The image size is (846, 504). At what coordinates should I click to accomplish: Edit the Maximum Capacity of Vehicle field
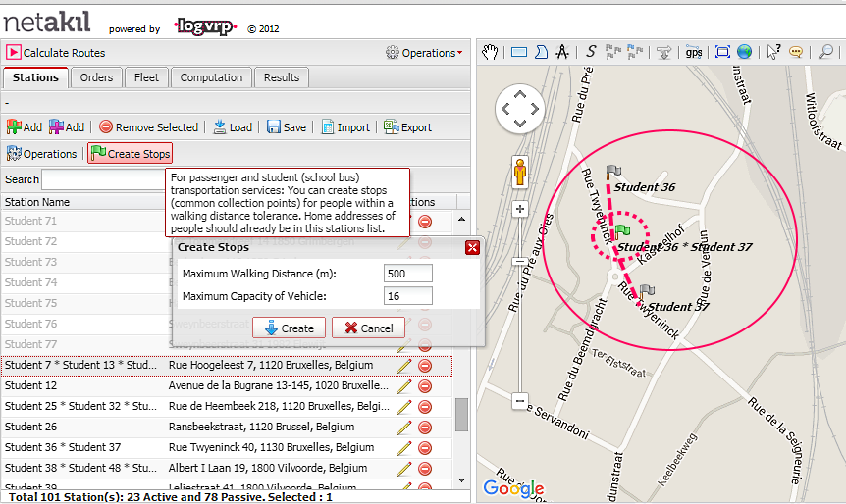(408, 296)
